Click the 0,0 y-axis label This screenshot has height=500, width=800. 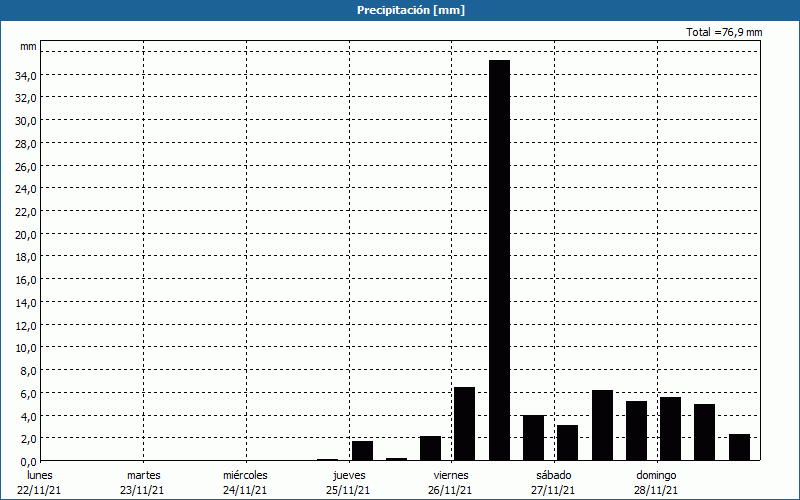(x=28, y=462)
